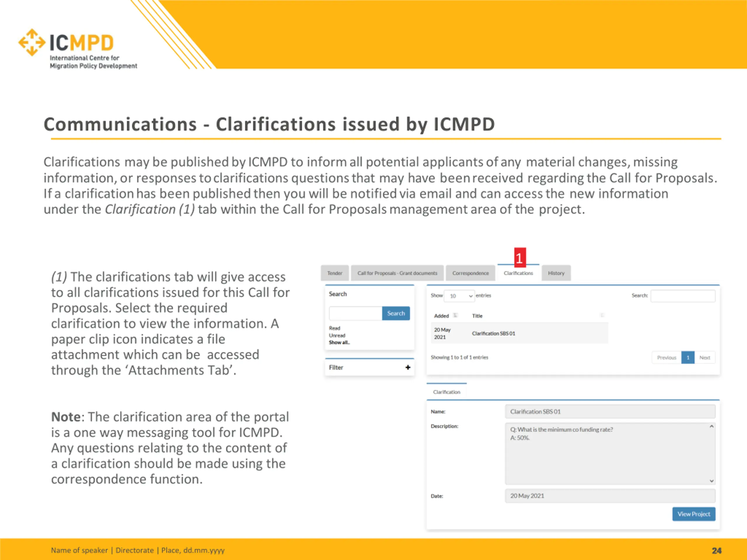Click the red number 1 marker
Screen dimensions: 747x560
pos(520,258)
